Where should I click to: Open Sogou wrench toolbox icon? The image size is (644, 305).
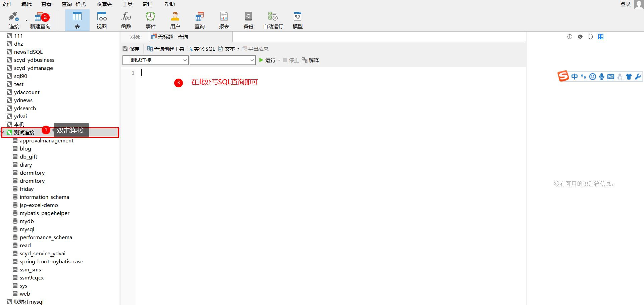click(638, 77)
